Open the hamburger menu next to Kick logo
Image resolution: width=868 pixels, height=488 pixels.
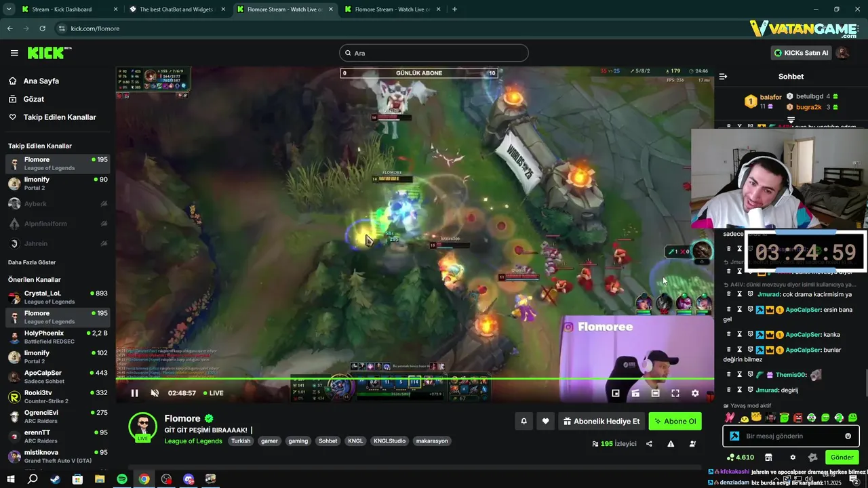[x=14, y=53]
